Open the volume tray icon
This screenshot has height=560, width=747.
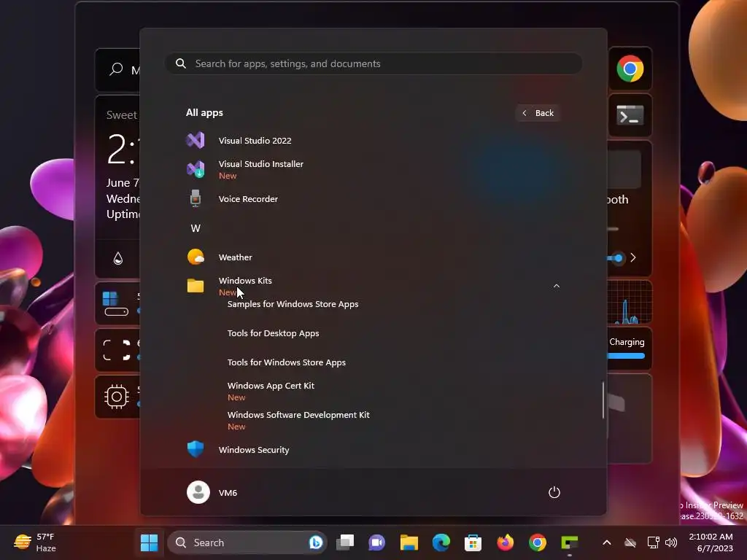671,542
